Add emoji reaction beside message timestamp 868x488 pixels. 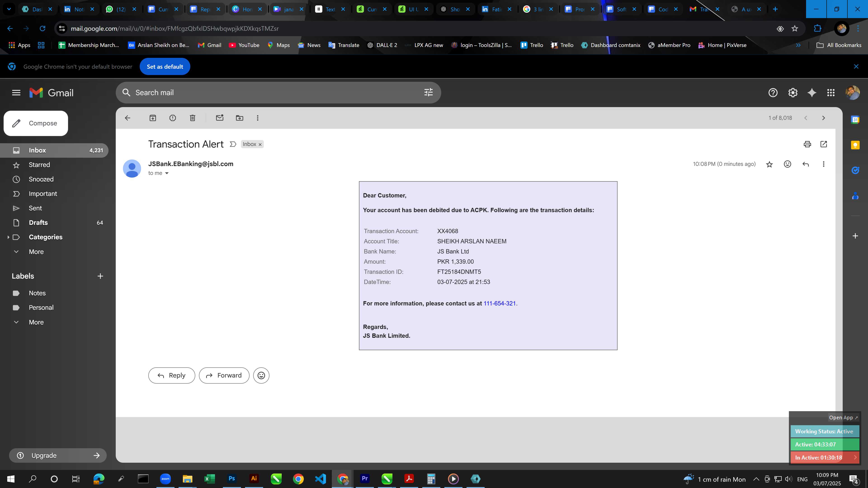[788, 164]
